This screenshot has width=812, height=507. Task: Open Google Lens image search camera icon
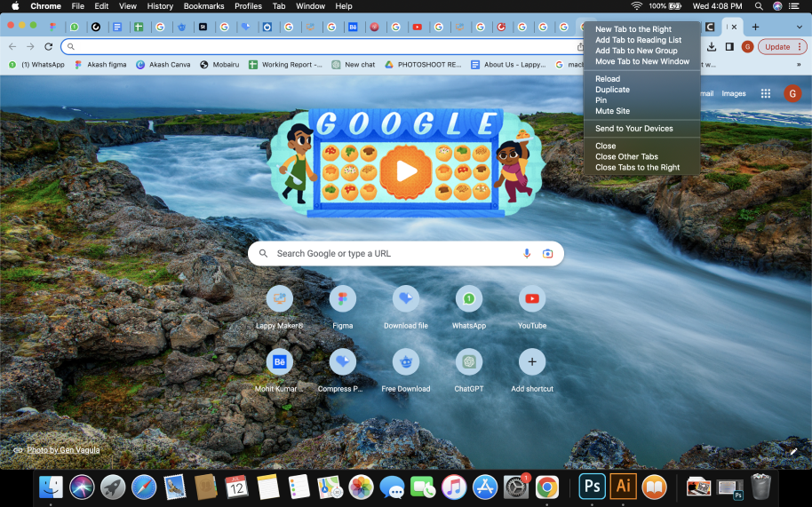click(x=547, y=254)
